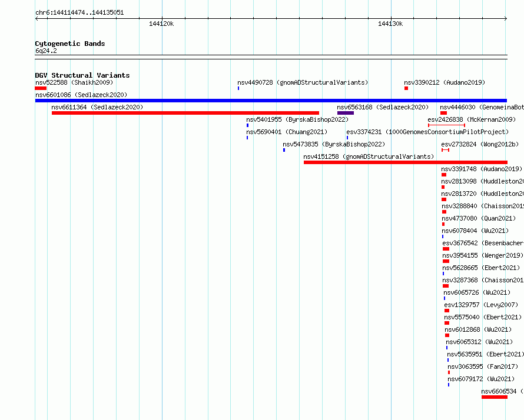Click nsv6078404 (Wu2021) label
The height and width of the screenshot is (420, 524).
[x=475, y=231]
